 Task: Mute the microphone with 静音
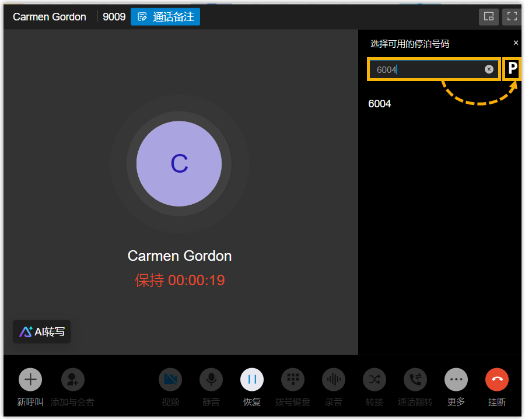click(x=211, y=380)
